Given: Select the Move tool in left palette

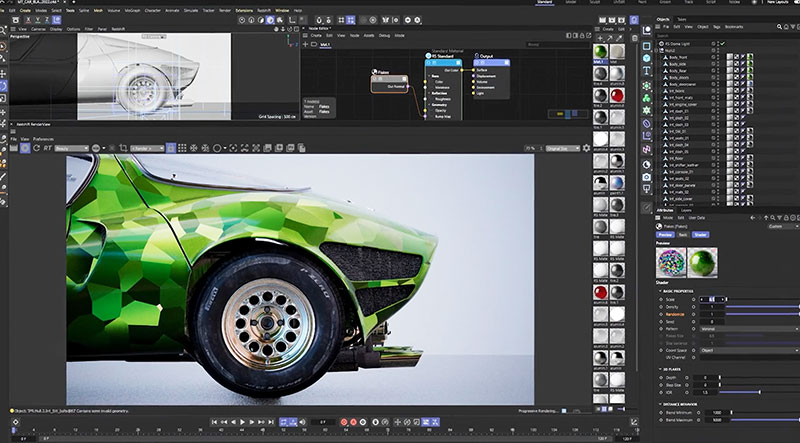Looking at the screenshot, I should pyautogui.click(x=3, y=74).
